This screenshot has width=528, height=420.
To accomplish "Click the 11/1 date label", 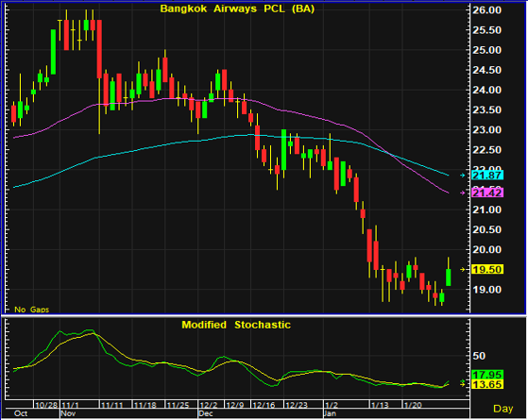I will [x=71, y=405].
